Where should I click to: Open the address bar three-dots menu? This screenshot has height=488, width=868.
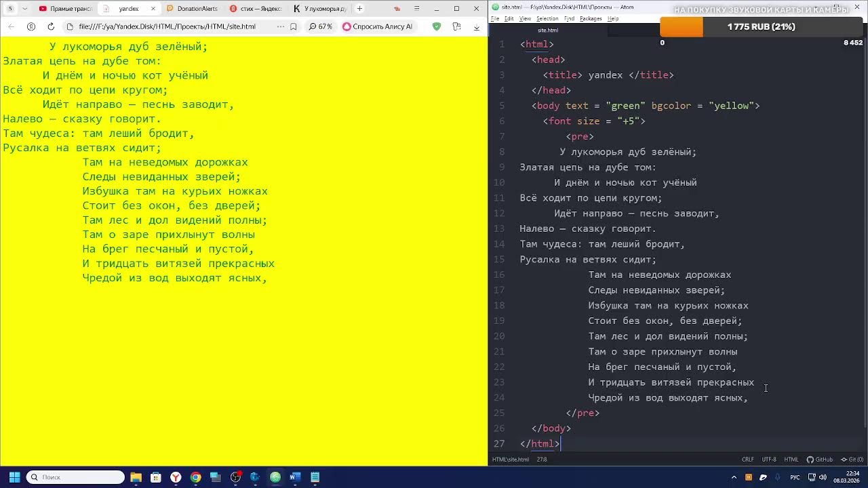pyautogui.click(x=281, y=26)
